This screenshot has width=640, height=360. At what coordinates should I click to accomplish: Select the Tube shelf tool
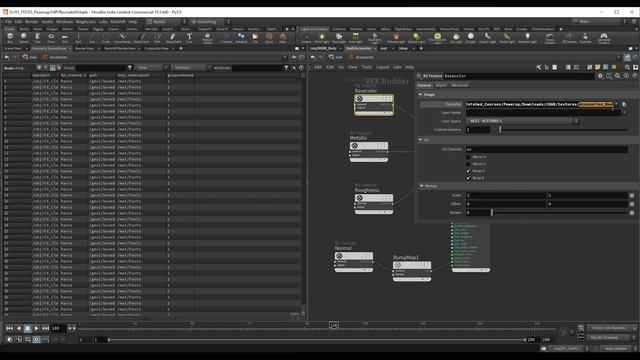(37, 38)
